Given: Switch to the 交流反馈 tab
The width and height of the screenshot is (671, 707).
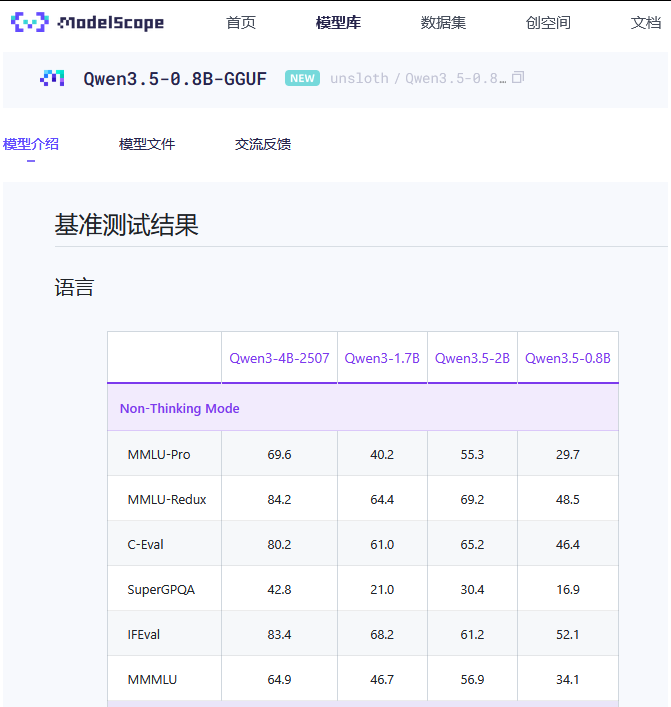Looking at the screenshot, I should click(263, 144).
